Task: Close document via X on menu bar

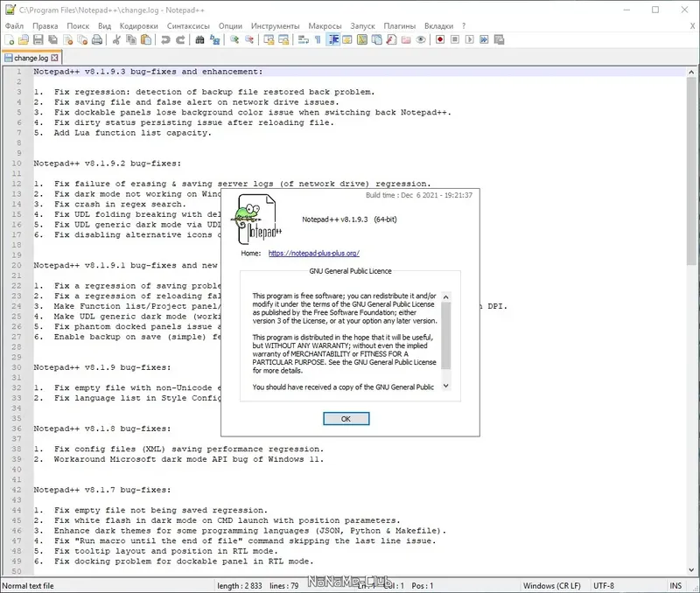Action: tap(692, 26)
